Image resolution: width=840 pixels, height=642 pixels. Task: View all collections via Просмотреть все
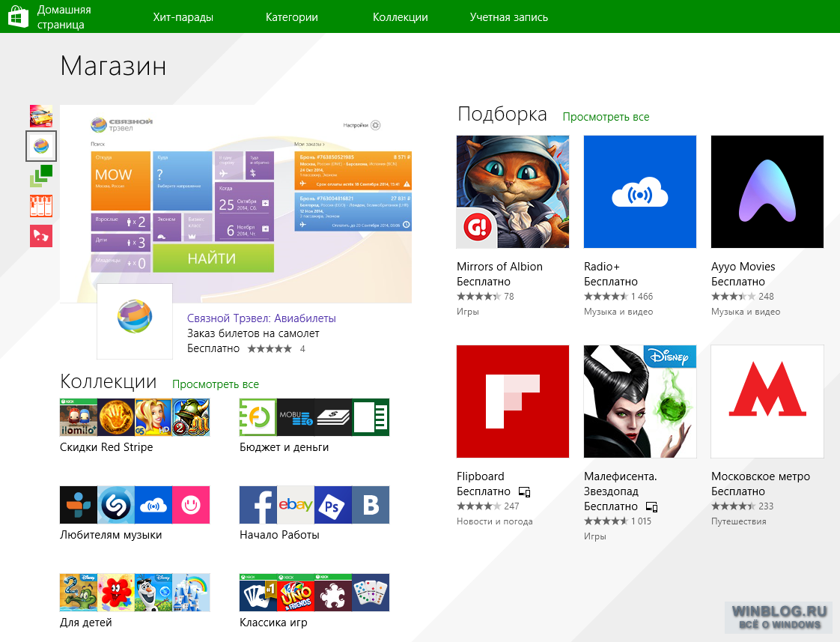coord(216,384)
